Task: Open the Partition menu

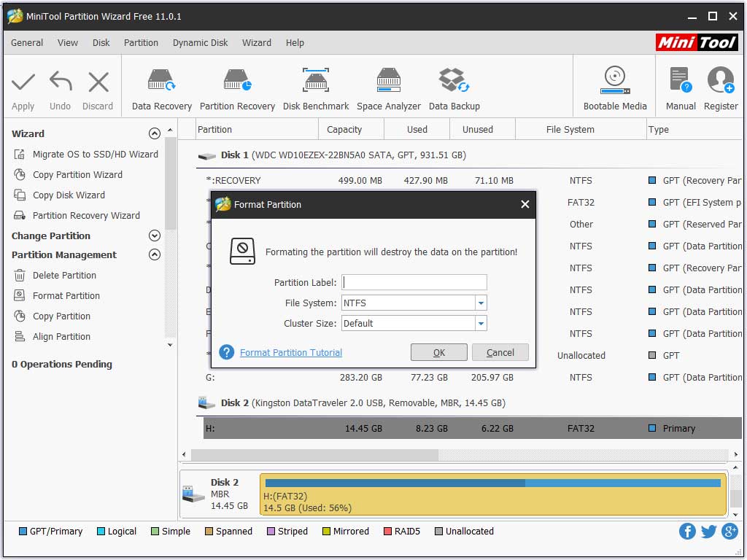Action: pyautogui.click(x=141, y=43)
